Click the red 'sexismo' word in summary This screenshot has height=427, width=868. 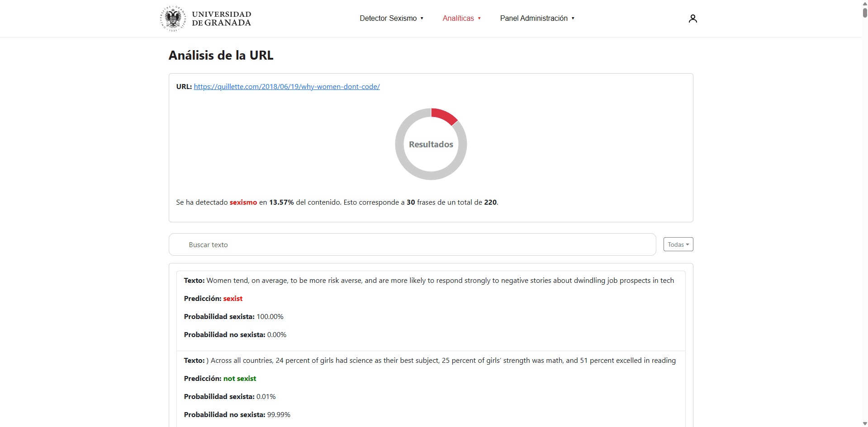tap(243, 202)
